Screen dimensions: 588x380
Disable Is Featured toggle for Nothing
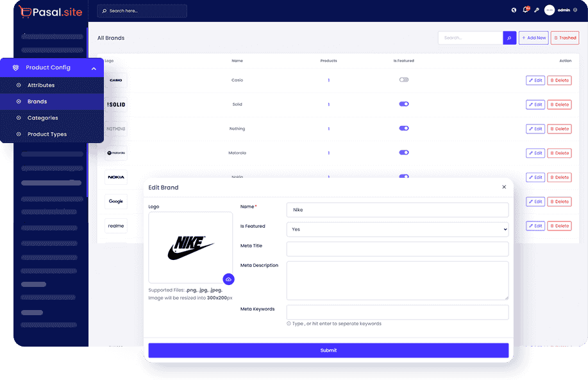pos(404,128)
